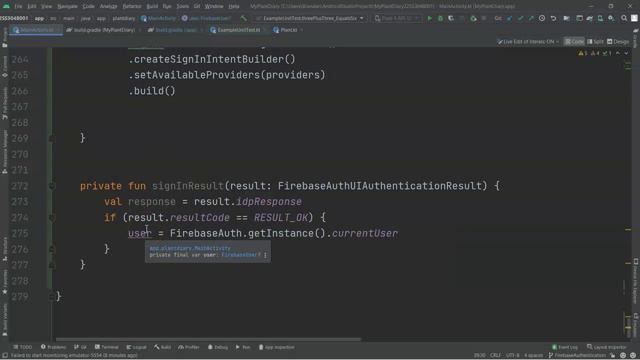Click MainActivity breadcrumb in navigation bar
The height and width of the screenshot is (360, 640).
[x=158, y=18]
